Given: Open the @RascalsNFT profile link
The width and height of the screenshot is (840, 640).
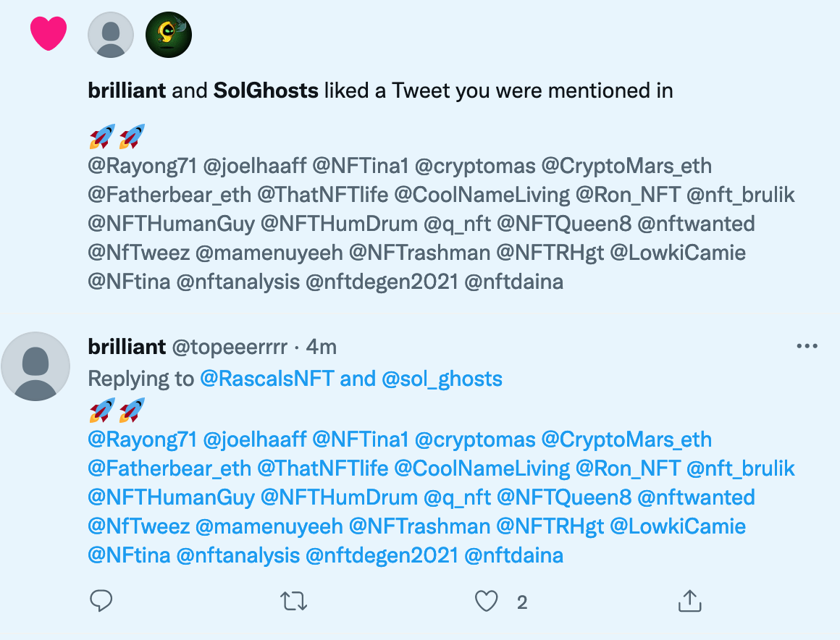Looking at the screenshot, I should pyautogui.click(x=267, y=379).
